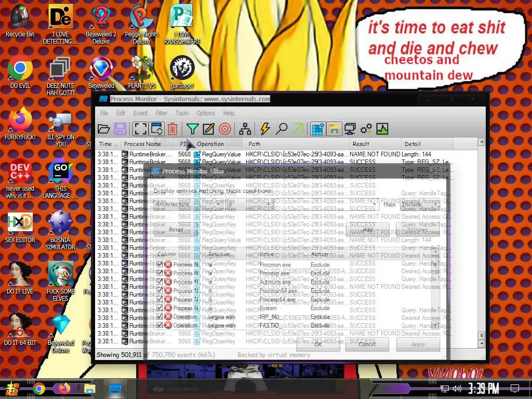This screenshot has height=399, width=532.
Task: Select the THIS LANGUAGE GoLand desktop icon
Action: pos(60,179)
